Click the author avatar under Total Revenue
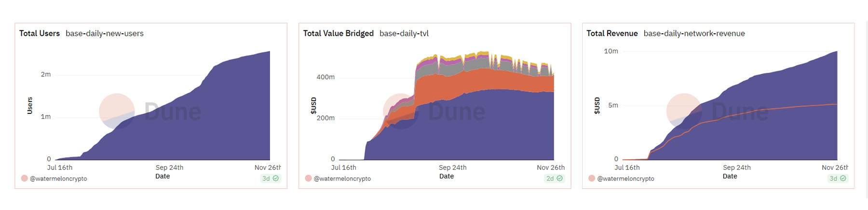Screen dimensions: 868x210 [x=592, y=178]
